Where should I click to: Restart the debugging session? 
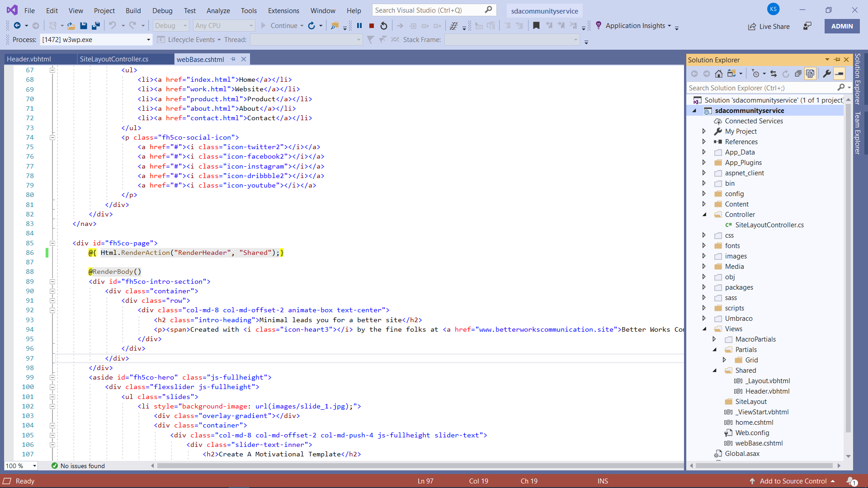pos(384,26)
